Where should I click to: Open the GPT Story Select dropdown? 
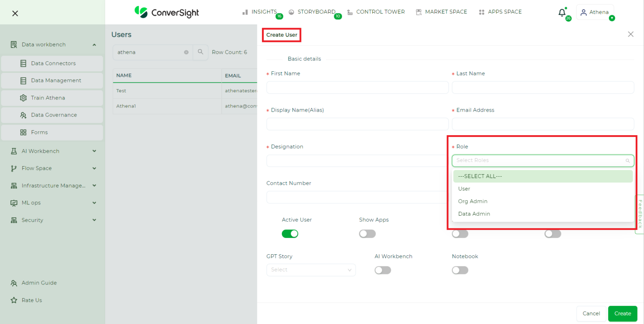pyautogui.click(x=311, y=270)
